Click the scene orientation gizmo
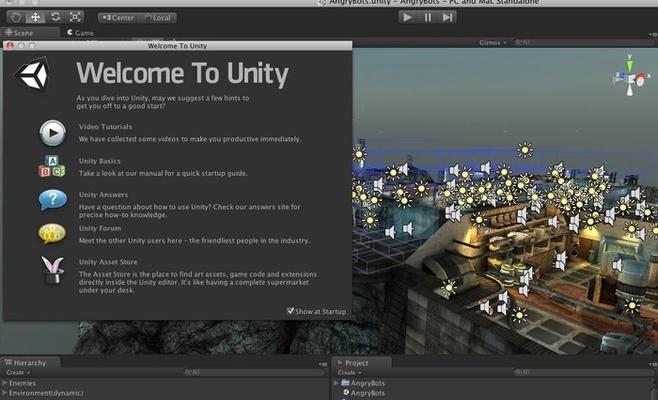The image size is (658, 400). [x=630, y=76]
